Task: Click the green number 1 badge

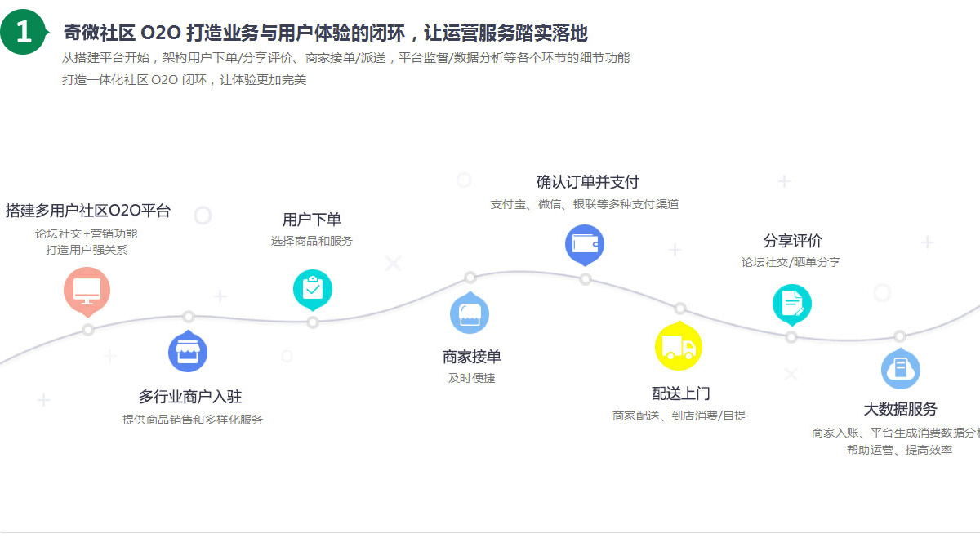Action: (x=23, y=33)
